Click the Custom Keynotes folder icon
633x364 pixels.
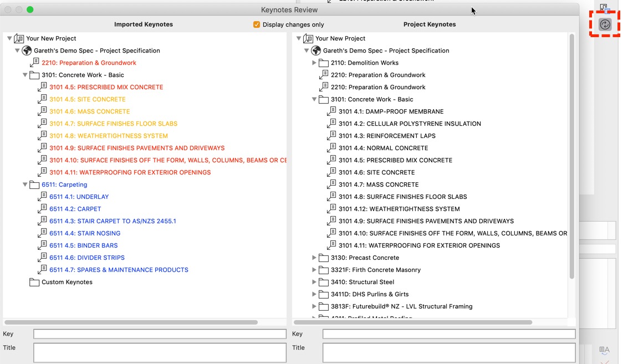tap(34, 282)
